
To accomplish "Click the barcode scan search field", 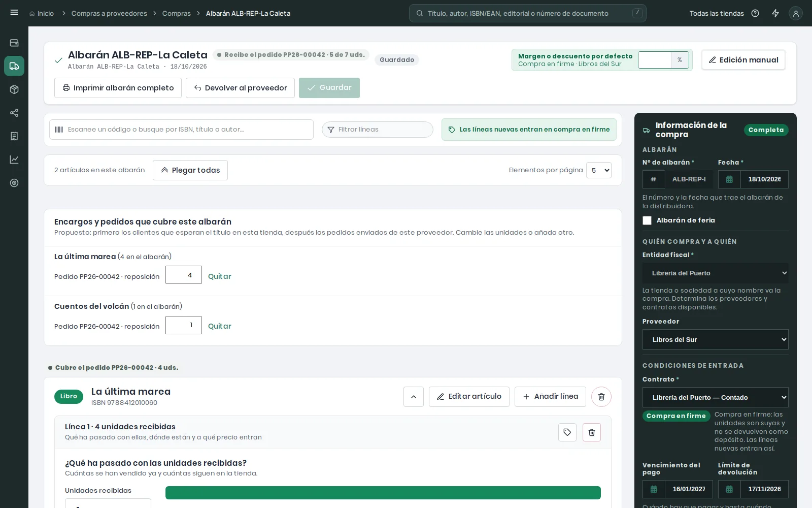I will pos(181,130).
